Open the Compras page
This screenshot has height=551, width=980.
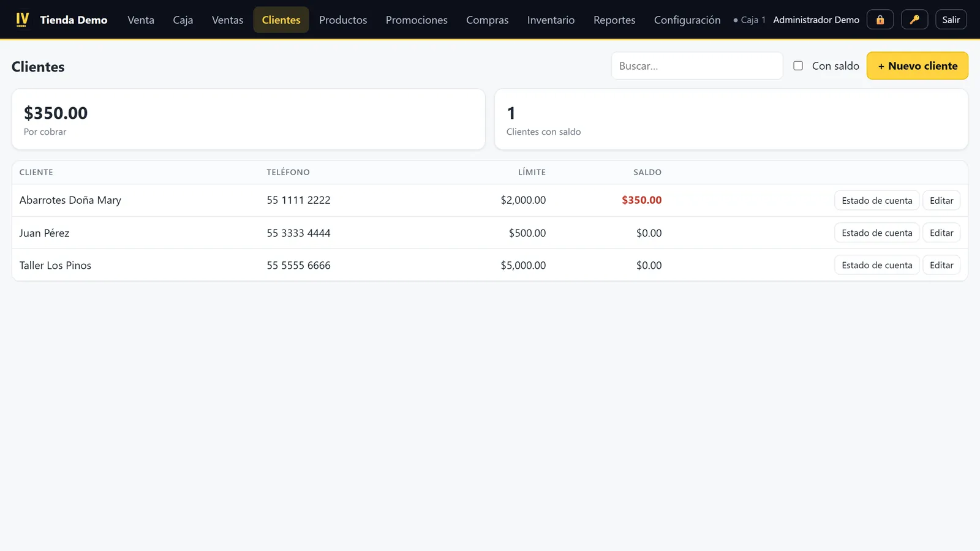pos(488,20)
